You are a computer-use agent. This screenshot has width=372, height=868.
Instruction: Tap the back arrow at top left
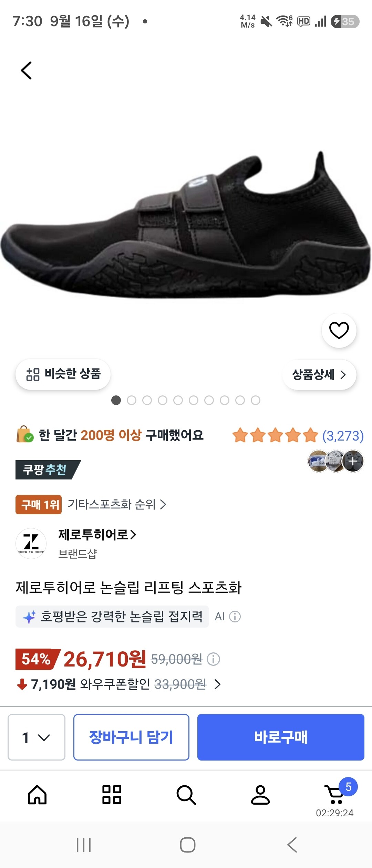(27, 71)
